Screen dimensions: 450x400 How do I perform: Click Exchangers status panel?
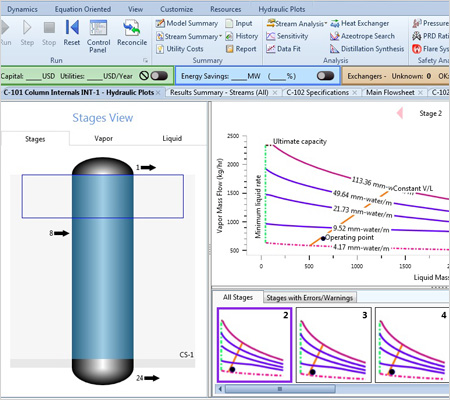(396, 76)
